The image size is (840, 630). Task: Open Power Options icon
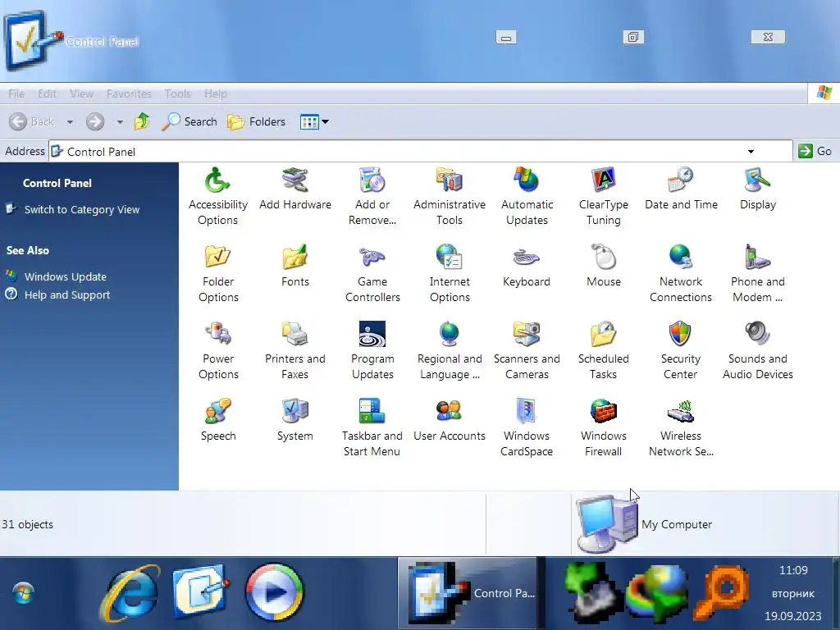tap(218, 350)
